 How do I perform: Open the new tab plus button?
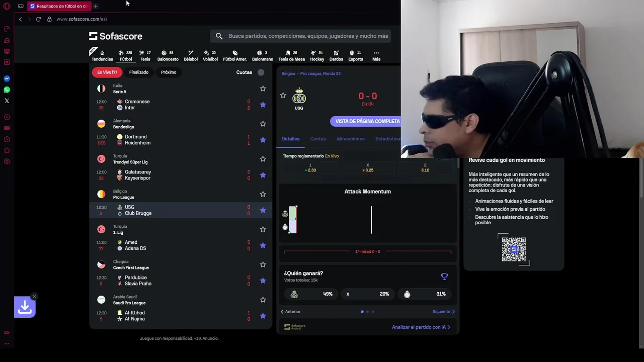96,6
